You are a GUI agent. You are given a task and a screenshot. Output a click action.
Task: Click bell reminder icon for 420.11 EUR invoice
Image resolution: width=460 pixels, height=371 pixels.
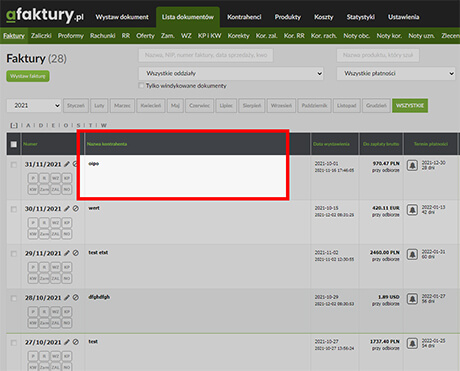(x=412, y=210)
